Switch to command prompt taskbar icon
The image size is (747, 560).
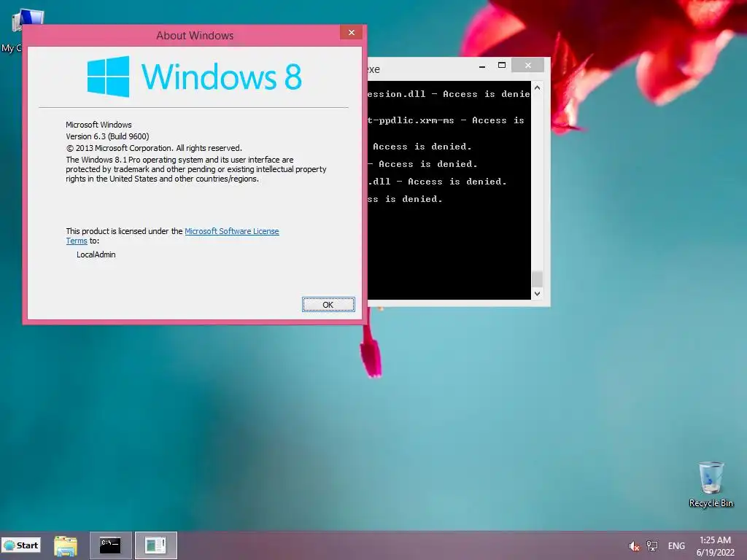click(x=111, y=545)
